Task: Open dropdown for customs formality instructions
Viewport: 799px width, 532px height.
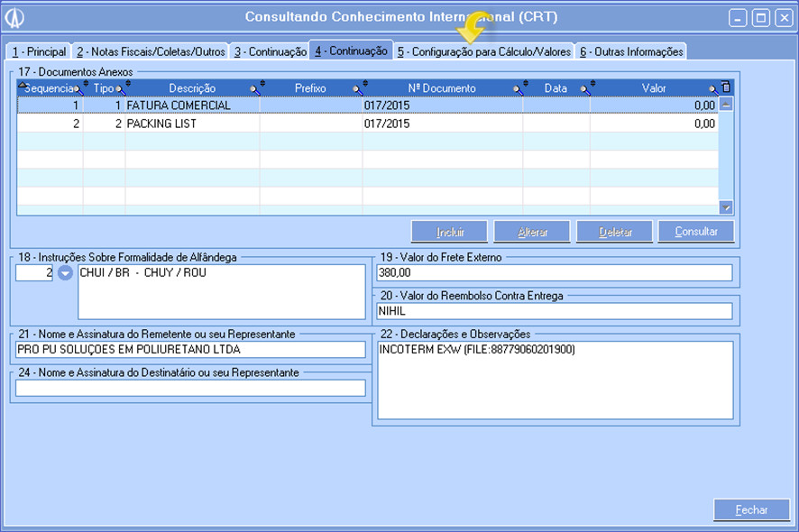Action: point(66,273)
